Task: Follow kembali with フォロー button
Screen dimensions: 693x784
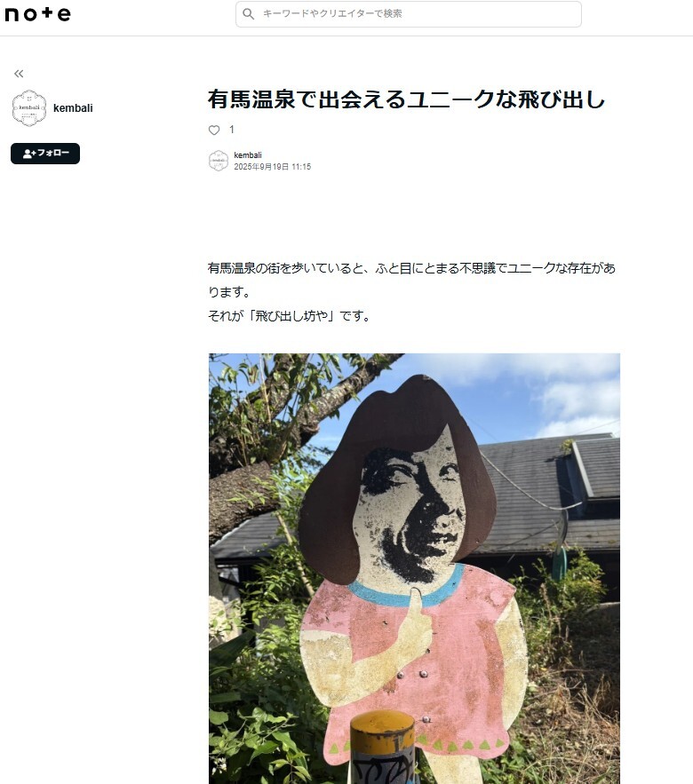Action: coord(45,154)
